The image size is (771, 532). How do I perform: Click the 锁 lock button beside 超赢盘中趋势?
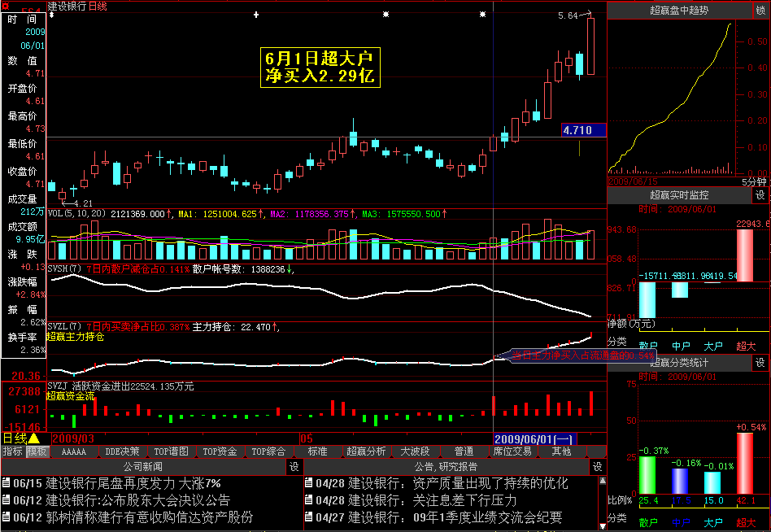[x=760, y=11]
